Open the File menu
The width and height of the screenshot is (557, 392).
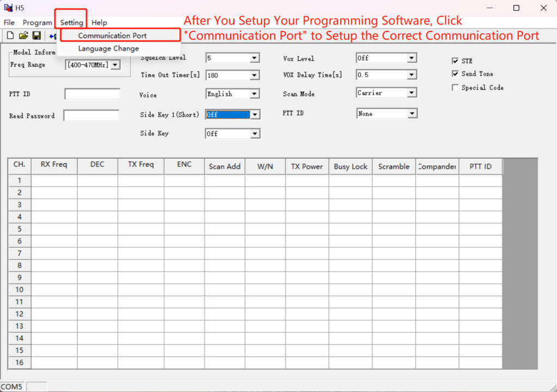(x=9, y=22)
